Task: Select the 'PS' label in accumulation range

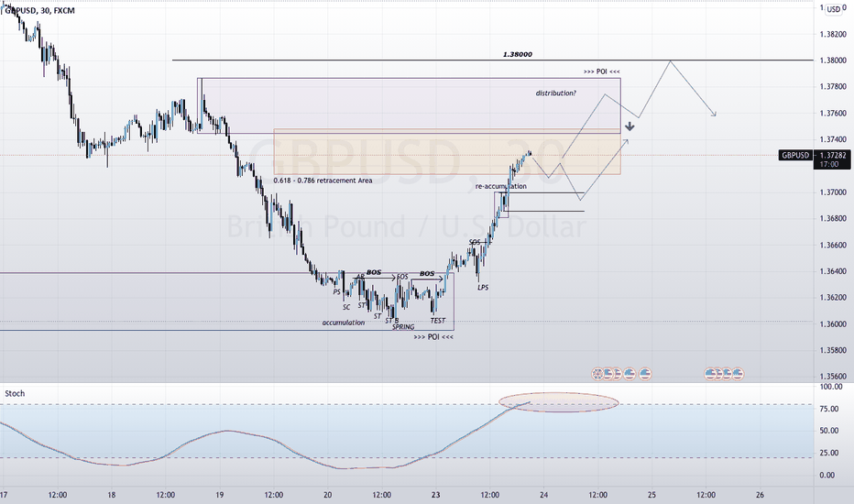Action: pos(336,292)
